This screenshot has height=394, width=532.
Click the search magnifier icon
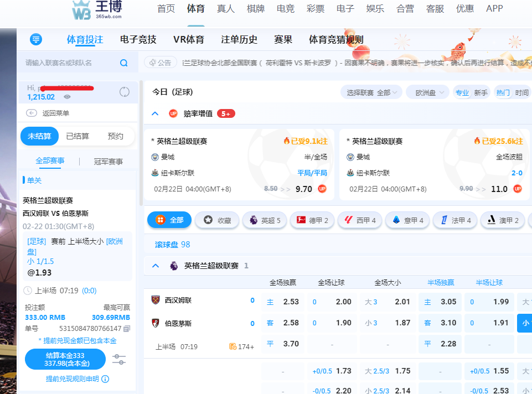click(123, 63)
